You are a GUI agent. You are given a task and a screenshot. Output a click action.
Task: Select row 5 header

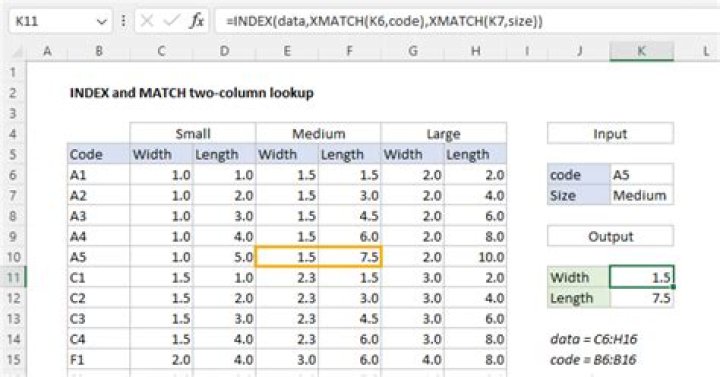pos(13,154)
